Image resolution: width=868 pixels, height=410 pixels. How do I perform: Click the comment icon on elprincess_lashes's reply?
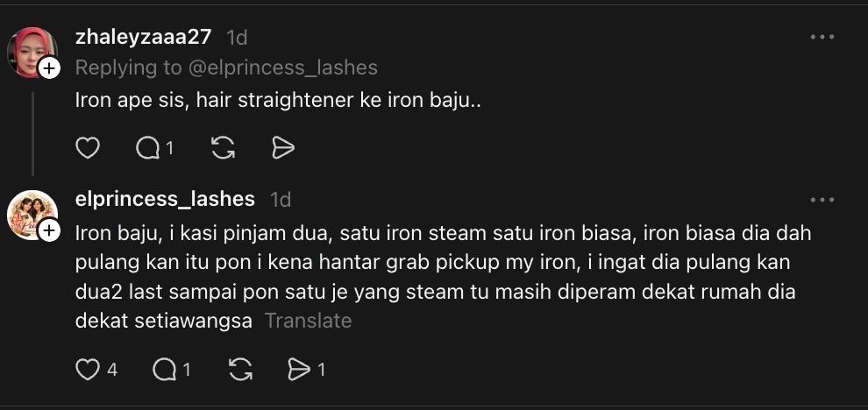164,370
